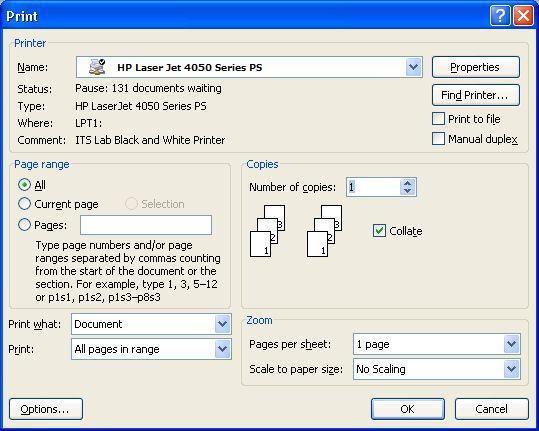Viewport: 539px width, 431px height.
Task: Increase number of copies with up arrow
Action: [x=408, y=183]
